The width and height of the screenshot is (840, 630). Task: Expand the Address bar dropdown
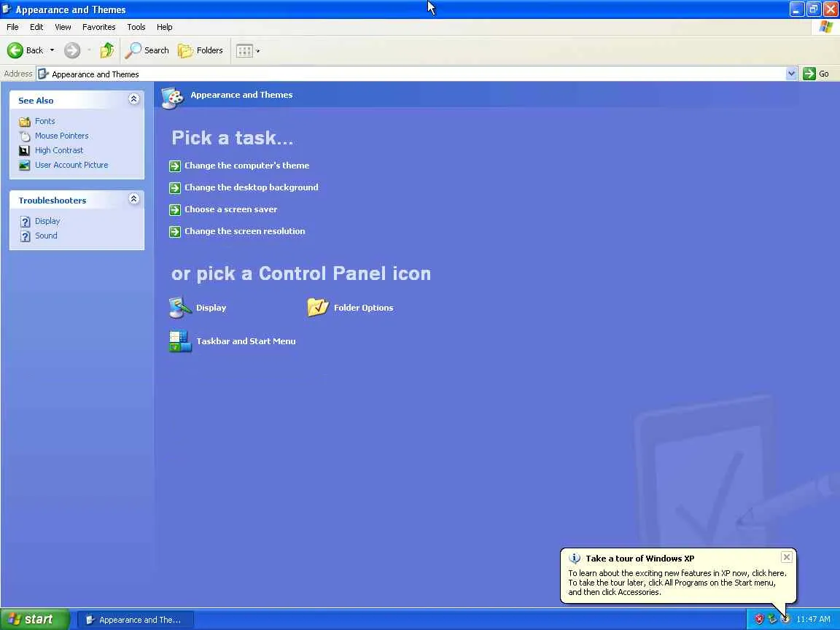point(791,74)
